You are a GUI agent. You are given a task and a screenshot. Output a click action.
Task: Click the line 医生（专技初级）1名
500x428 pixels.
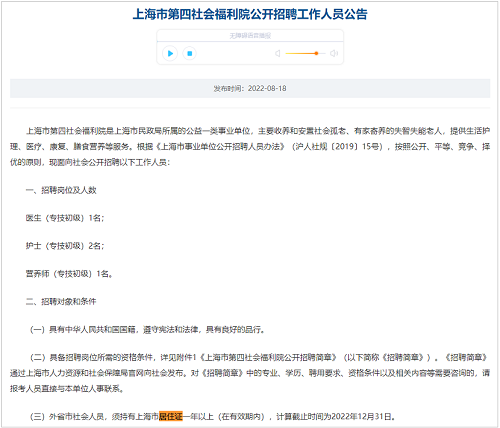pyautogui.click(x=65, y=218)
